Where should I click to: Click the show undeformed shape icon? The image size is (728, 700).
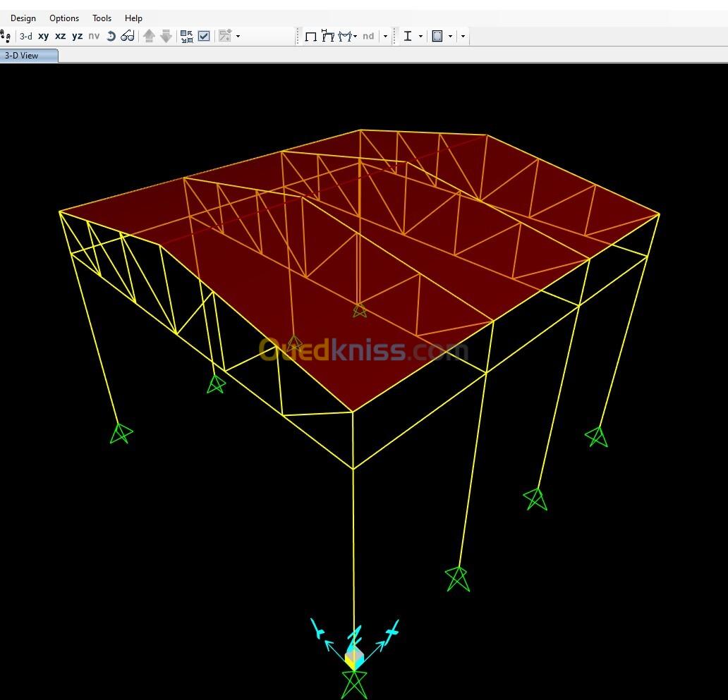310,36
